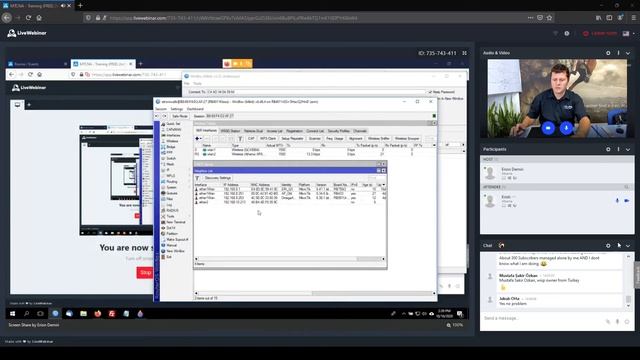This screenshot has width=640, height=360.
Task: Go back in outer browser
Action: coord(7,18)
